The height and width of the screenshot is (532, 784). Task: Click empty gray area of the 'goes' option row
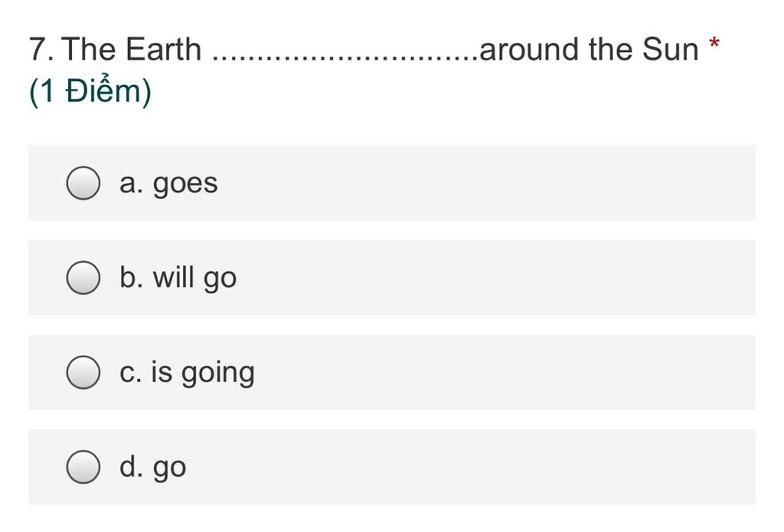[485, 183]
